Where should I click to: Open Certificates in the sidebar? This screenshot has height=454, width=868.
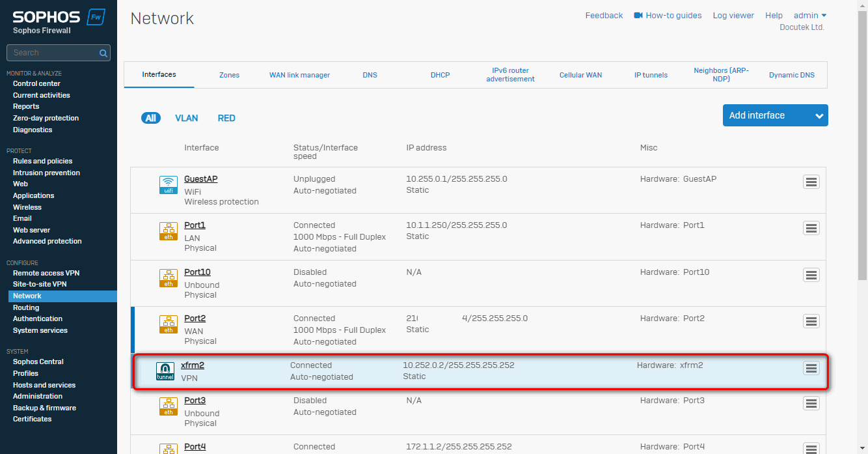(32, 419)
